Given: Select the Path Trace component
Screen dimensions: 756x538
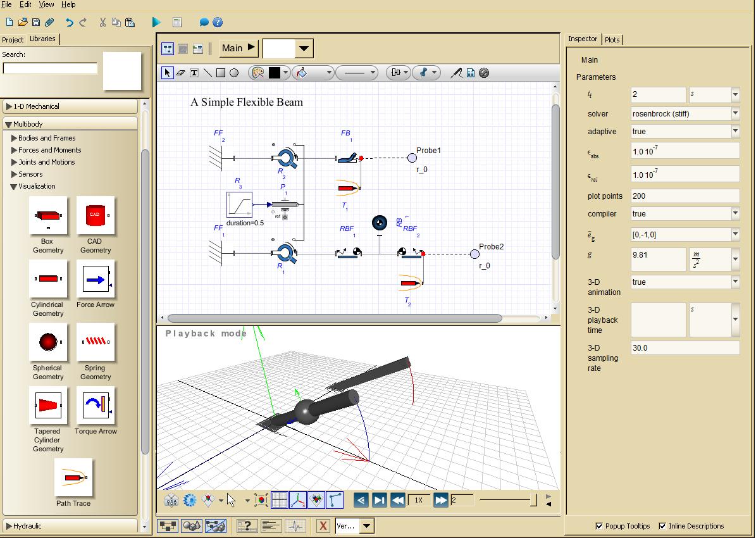Looking at the screenshot, I should pyautogui.click(x=73, y=478).
